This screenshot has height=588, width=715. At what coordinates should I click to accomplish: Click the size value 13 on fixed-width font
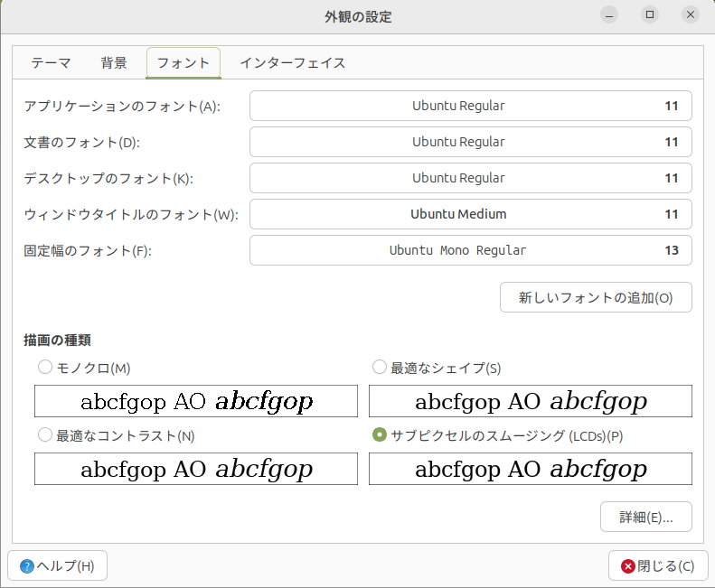point(672,250)
